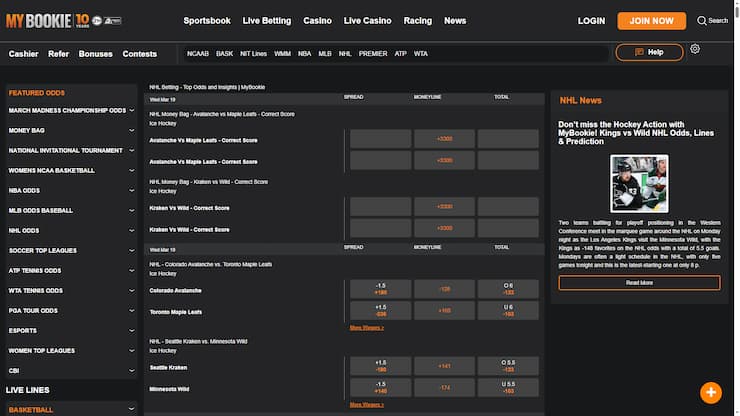The height and width of the screenshot is (416, 740).
Task: Open Kings vs Wild news headline
Action: pos(636,133)
